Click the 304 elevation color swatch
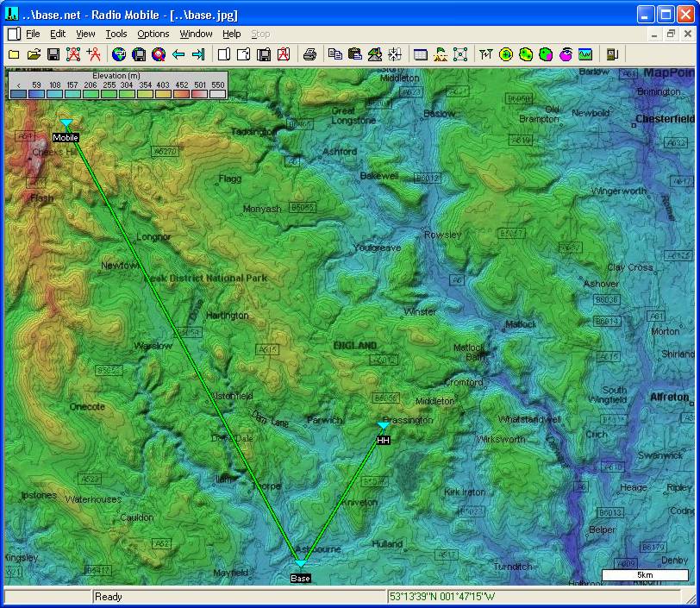The image size is (700, 608). (128, 93)
